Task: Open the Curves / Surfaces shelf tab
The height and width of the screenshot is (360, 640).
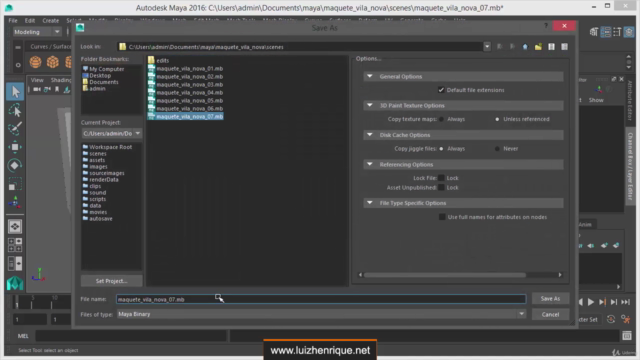Action: point(51,47)
